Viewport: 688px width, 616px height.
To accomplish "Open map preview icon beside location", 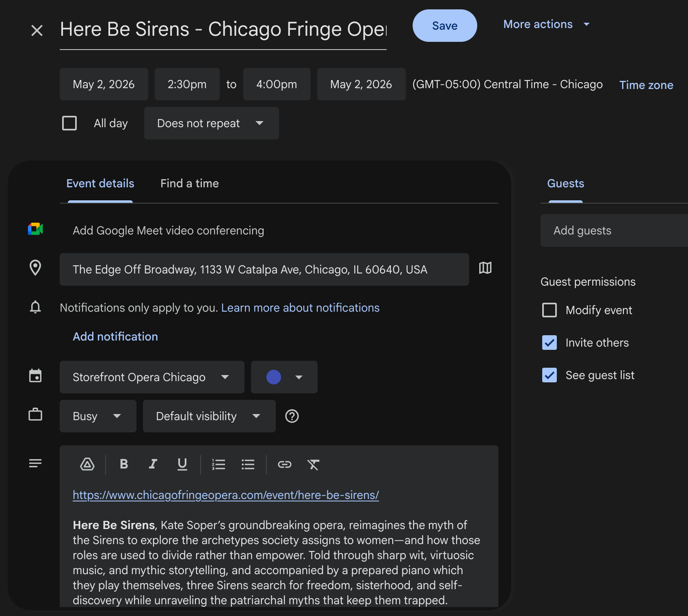I will click(x=485, y=268).
